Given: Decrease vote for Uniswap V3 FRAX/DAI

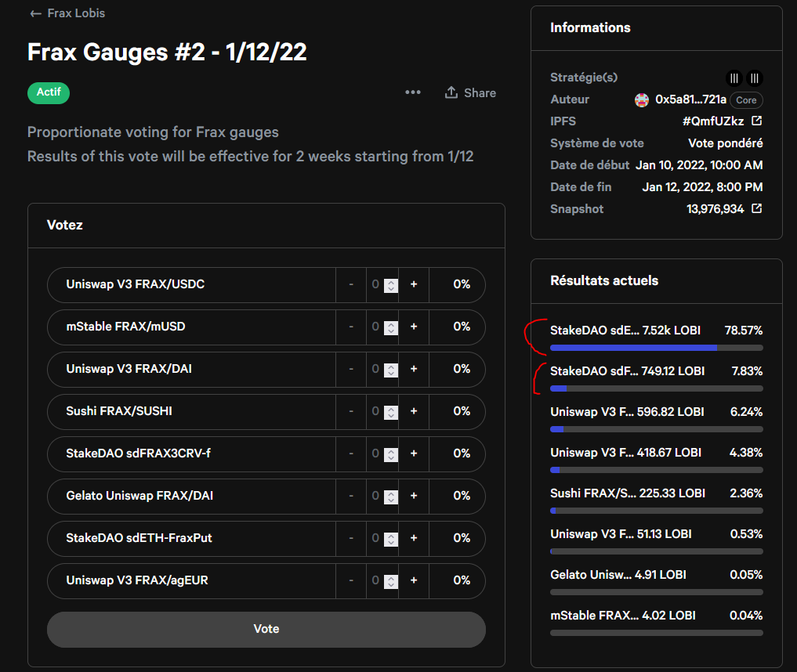Looking at the screenshot, I should [x=351, y=369].
